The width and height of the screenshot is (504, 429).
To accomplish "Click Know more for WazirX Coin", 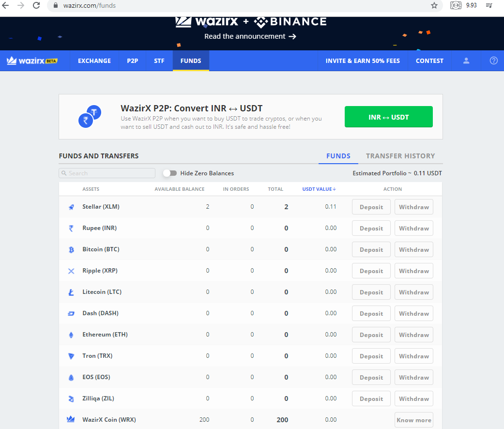I will coord(413,420).
